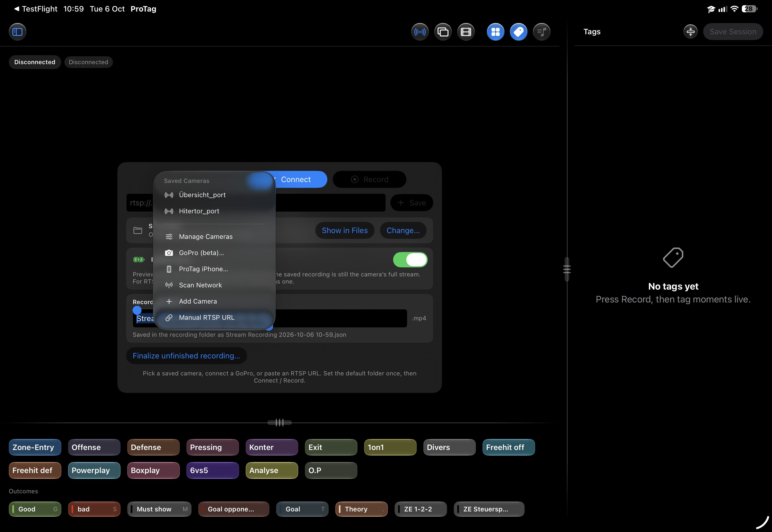Choose Scan Network in menu
The width and height of the screenshot is (772, 532).
tap(214, 285)
